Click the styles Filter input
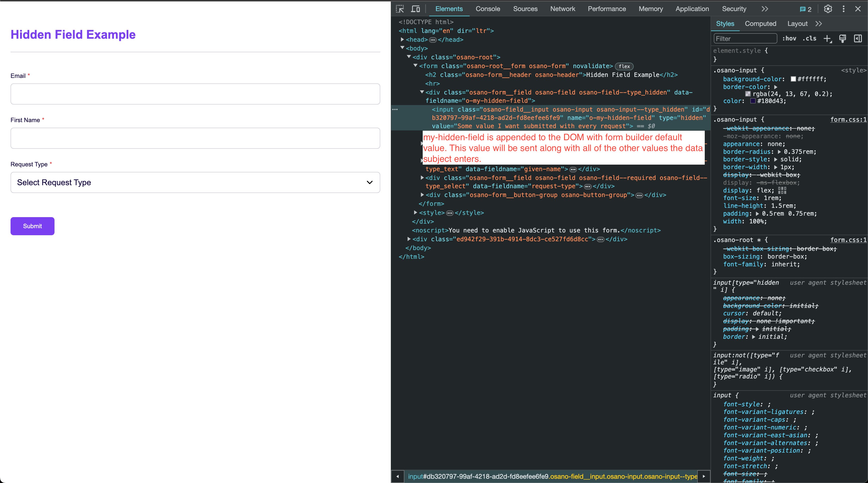Image resolution: width=868 pixels, height=483 pixels. point(745,39)
